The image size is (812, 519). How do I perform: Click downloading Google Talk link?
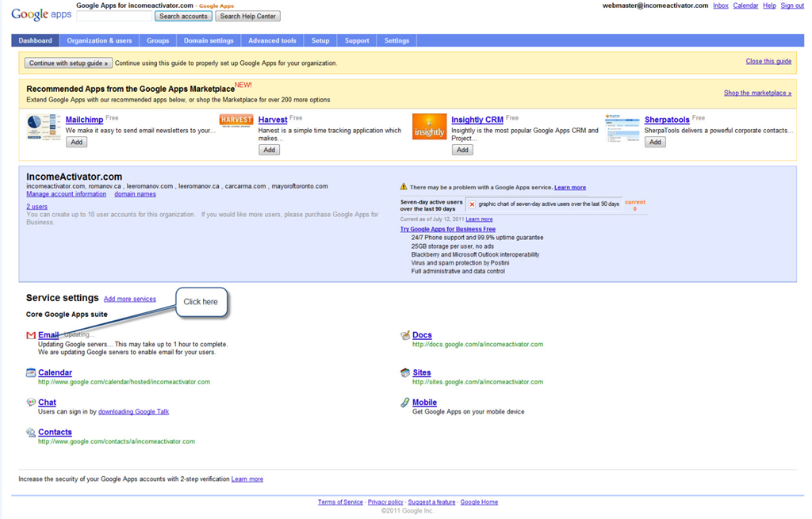pos(133,412)
